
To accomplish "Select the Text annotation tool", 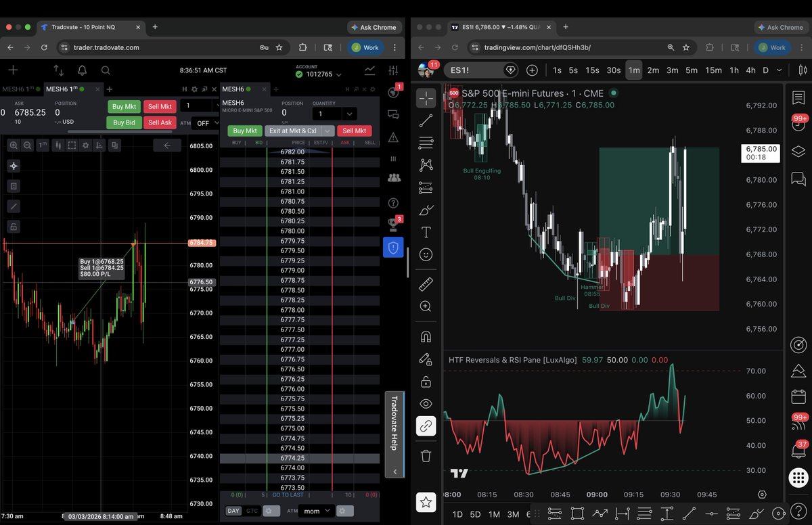I will (x=426, y=231).
